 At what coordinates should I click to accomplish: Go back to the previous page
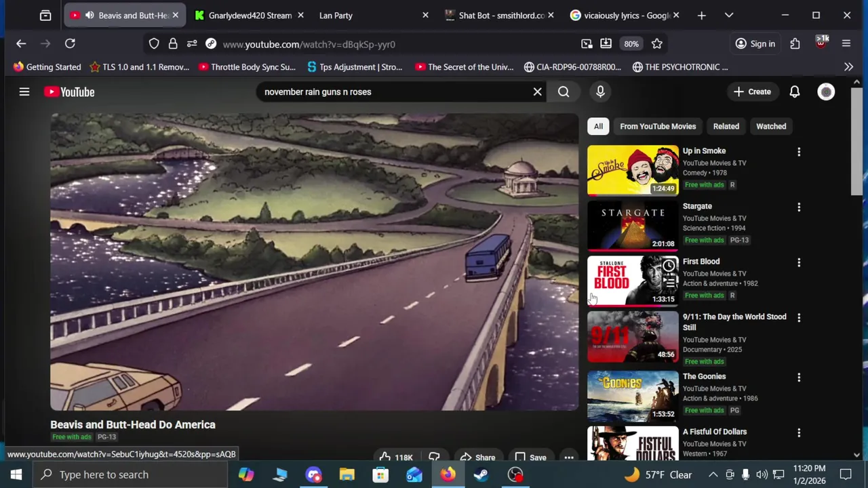(21, 43)
